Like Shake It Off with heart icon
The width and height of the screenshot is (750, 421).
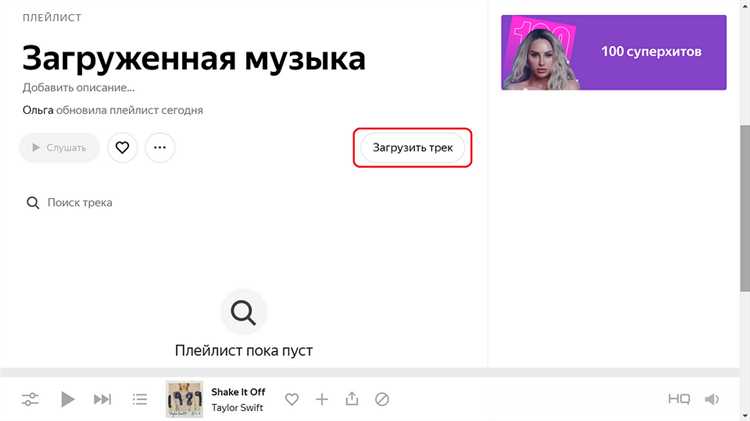[x=292, y=399]
